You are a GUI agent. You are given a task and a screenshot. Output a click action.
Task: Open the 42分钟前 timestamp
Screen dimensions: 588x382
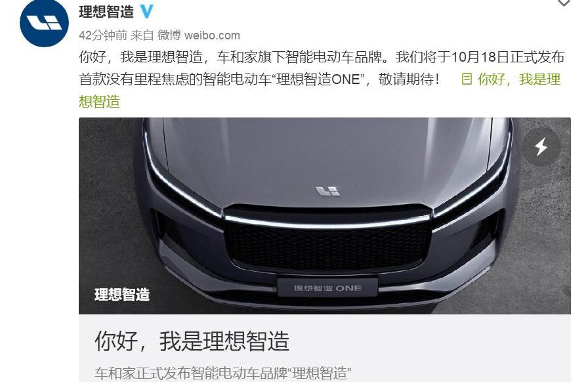(x=103, y=35)
